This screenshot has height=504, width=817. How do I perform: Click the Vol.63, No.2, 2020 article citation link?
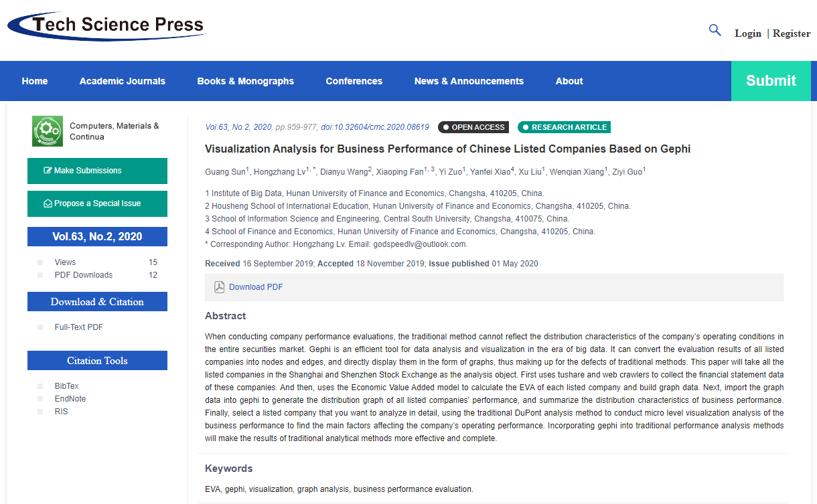point(238,127)
